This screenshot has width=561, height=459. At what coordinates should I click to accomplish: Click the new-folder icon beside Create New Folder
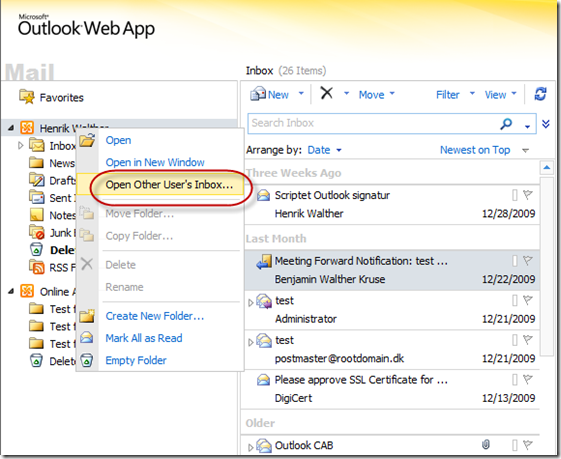pos(87,316)
